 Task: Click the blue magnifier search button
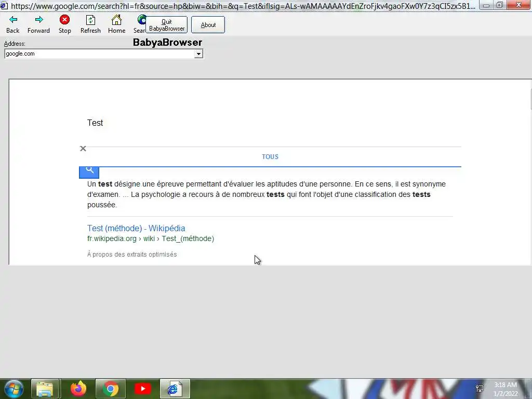[89, 172]
